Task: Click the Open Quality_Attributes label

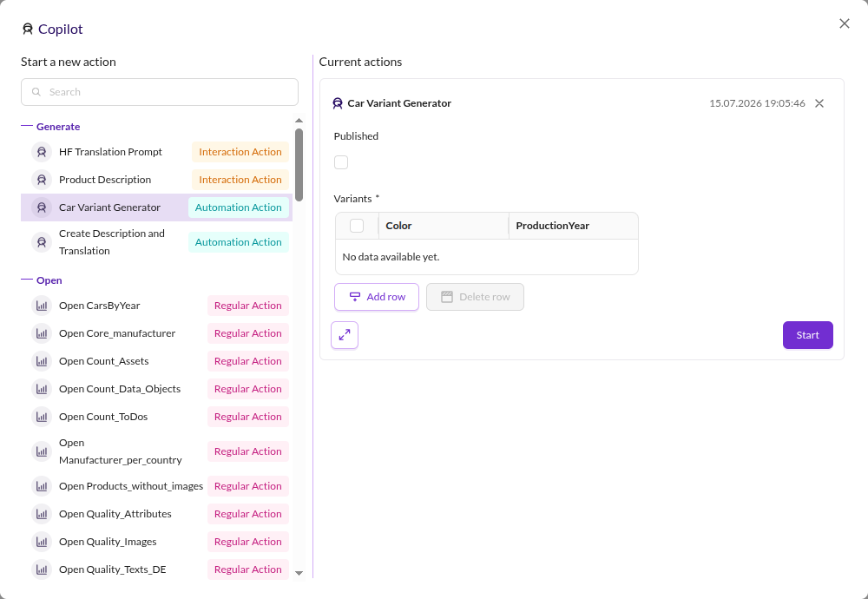Action: tap(115, 514)
